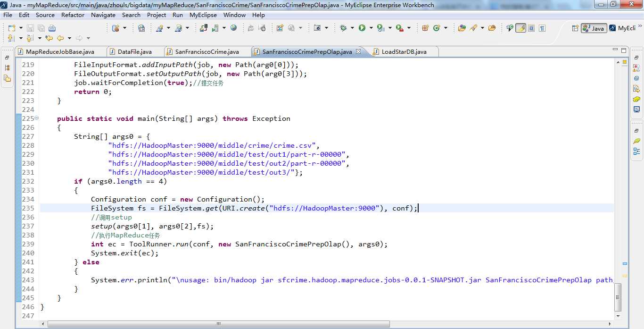Click the External Tools run icon

tap(400, 28)
